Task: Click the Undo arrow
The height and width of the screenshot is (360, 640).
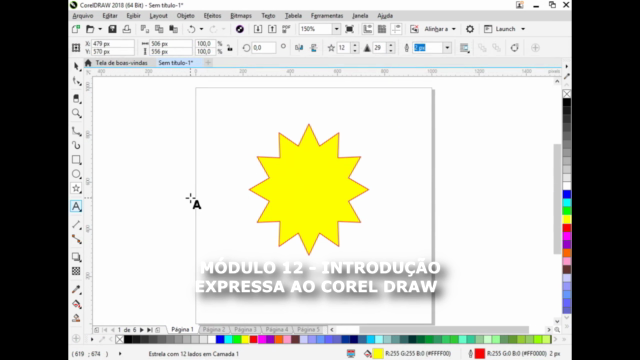Action: (x=191, y=29)
